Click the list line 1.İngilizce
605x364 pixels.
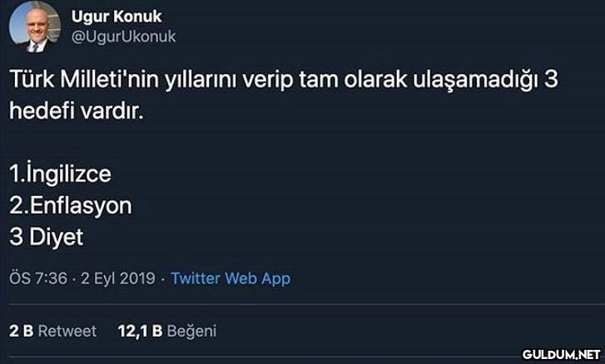click(x=60, y=175)
